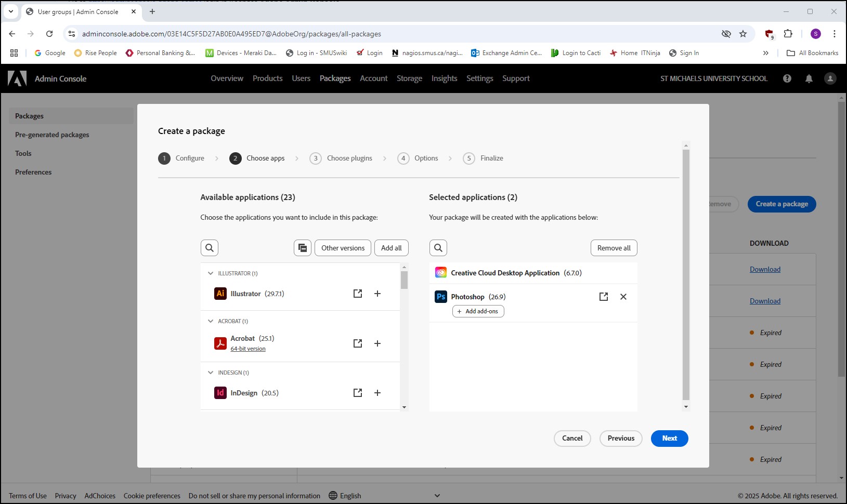The width and height of the screenshot is (847, 504).
Task: Click the Previous button
Action: pyautogui.click(x=621, y=439)
